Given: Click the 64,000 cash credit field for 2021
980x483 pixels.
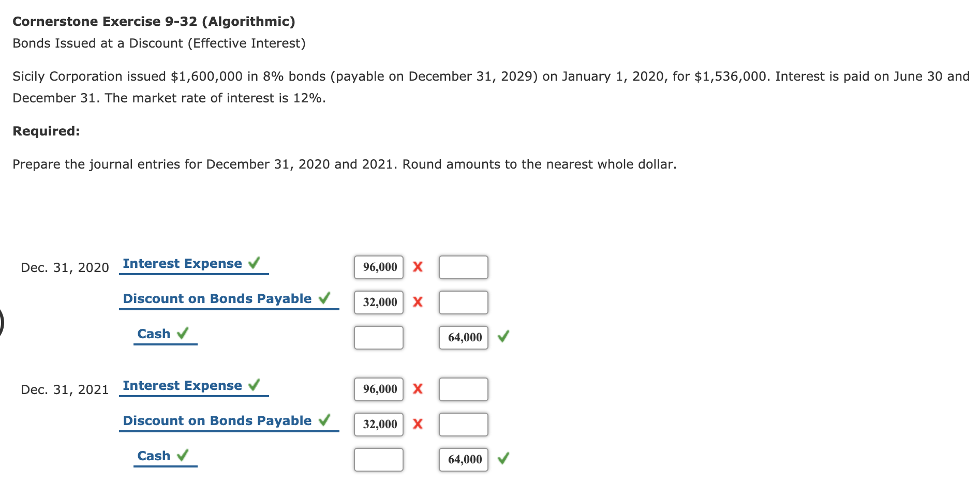Looking at the screenshot, I should pyautogui.click(x=463, y=459).
